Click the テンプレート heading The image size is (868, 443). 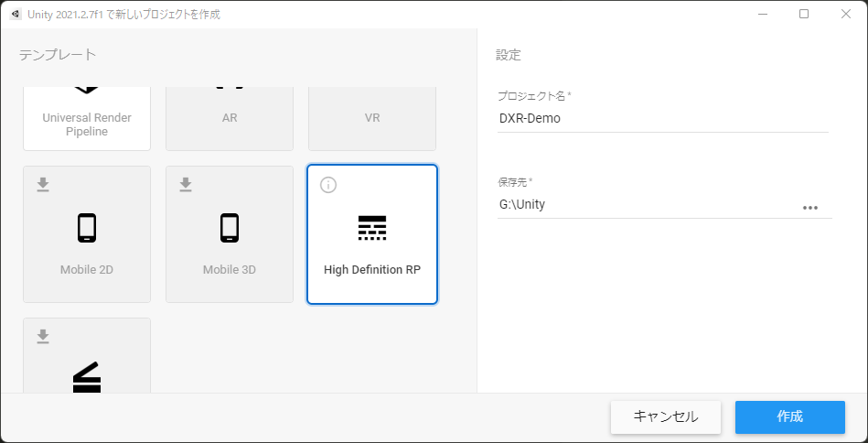pyautogui.click(x=58, y=55)
